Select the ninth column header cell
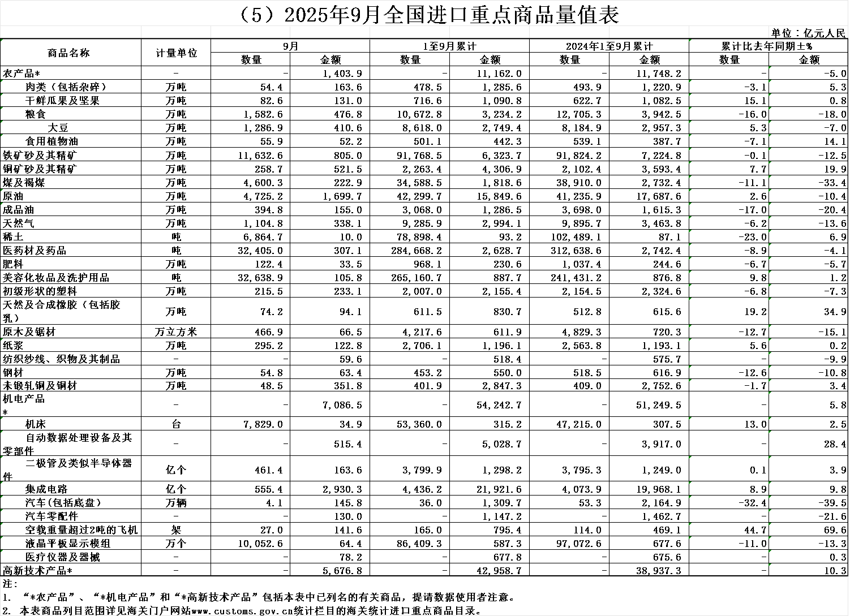Image resolution: width=850 pixels, height=616 pixels. point(728,32)
